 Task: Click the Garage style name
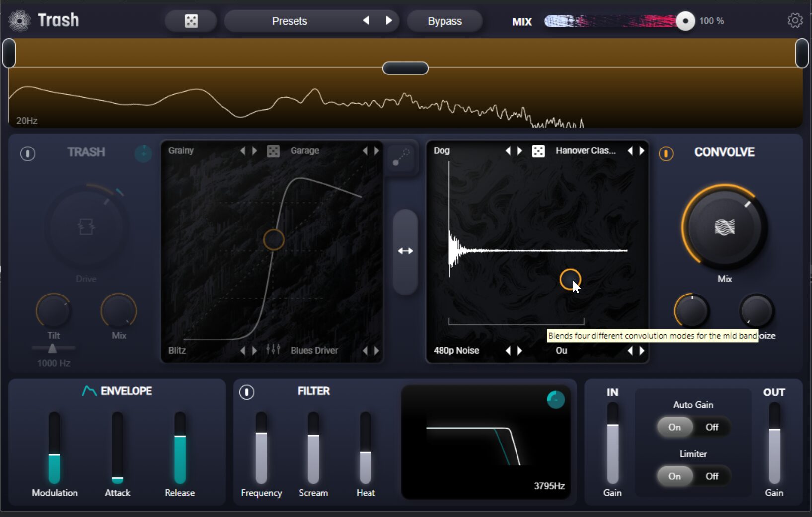tap(304, 150)
